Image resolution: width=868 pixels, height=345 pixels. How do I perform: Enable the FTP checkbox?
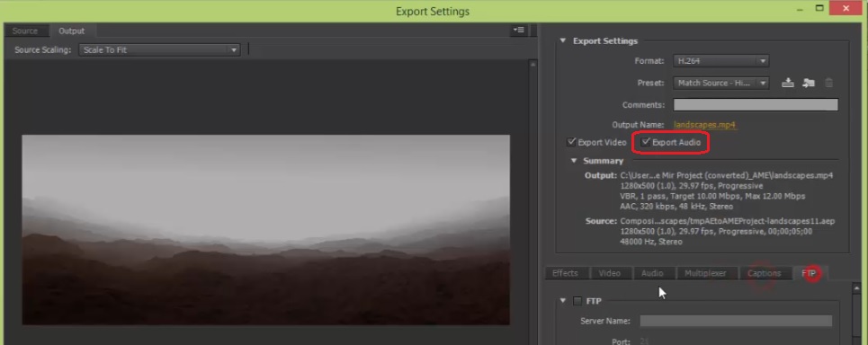click(x=577, y=301)
